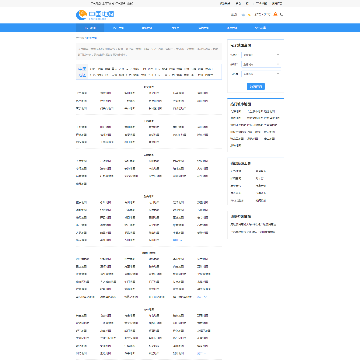
Task: Open the middle dropdown in sidebar filter panel
Action: point(261,64)
